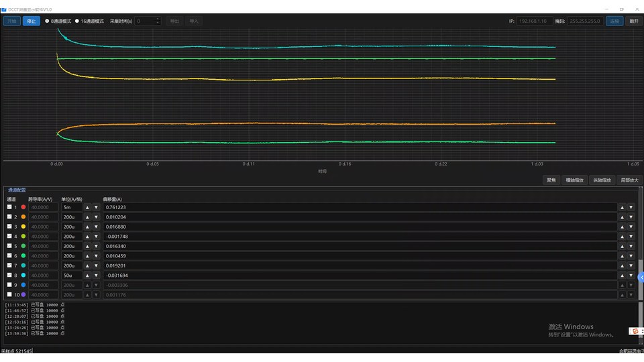Screen dimensions: 644x362
Task: Enable channel 10 checkbox
Action: 9,294
